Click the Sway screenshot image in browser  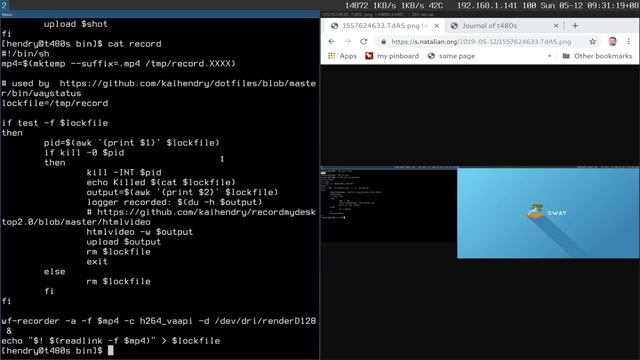tap(480, 212)
